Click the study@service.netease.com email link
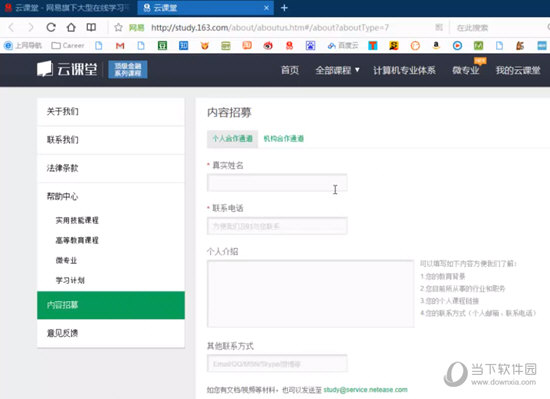 (365, 390)
